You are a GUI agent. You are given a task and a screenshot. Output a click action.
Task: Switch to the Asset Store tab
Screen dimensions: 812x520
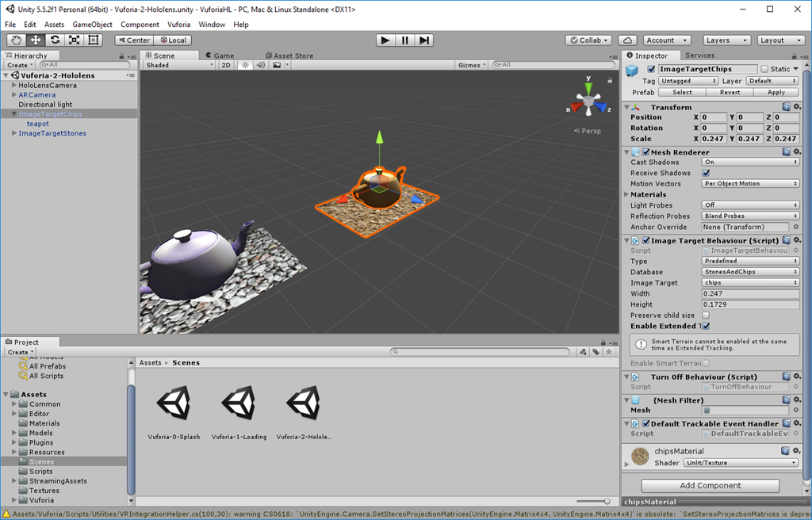tap(289, 55)
